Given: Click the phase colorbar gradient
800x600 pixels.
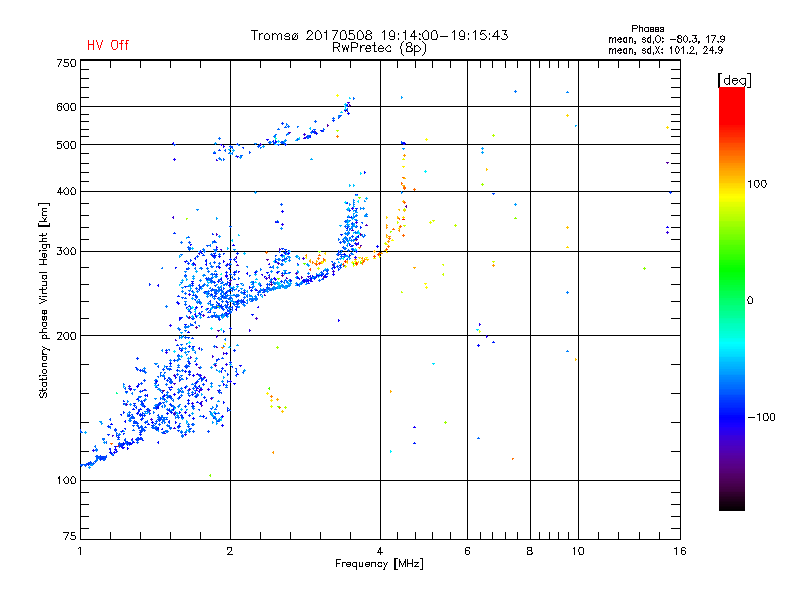Looking at the screenshot, I should point(732,299).
